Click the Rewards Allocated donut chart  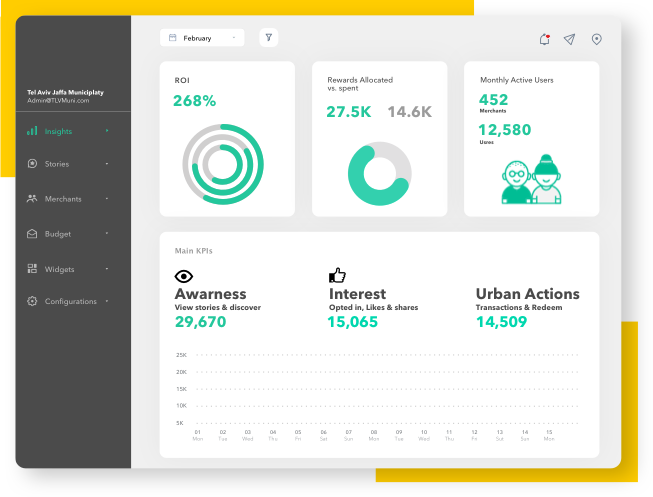pyautogui.click(x=379, y=173)
